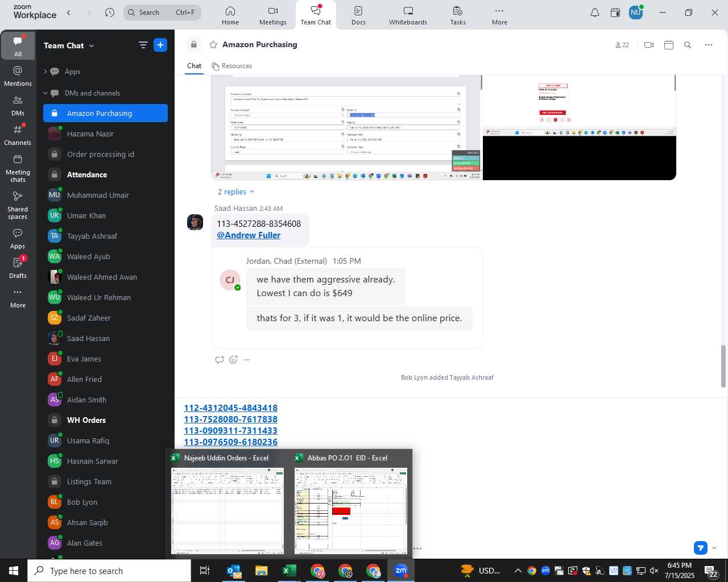Open the Hazama Nazir chat
This screenshot has width=728, height=582.
click(x=105, y=134)
